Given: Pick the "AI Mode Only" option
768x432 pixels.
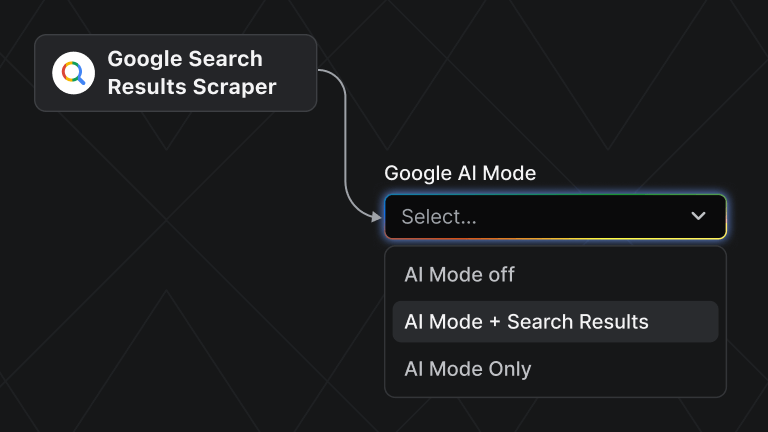Looking at the screenshot, I should click(x=467, y=369).
